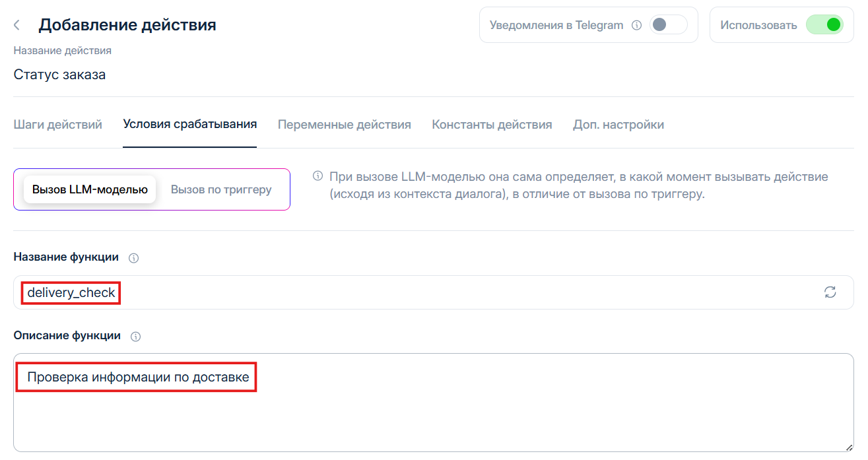
Task: Click the Добавление действия page heading
Action: coord(127,25)
